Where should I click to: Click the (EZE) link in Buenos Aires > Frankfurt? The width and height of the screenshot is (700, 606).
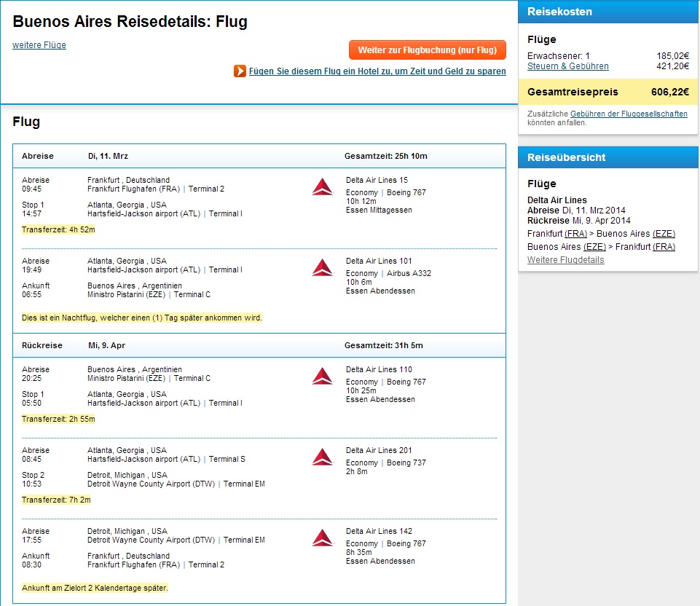point(594,247)
